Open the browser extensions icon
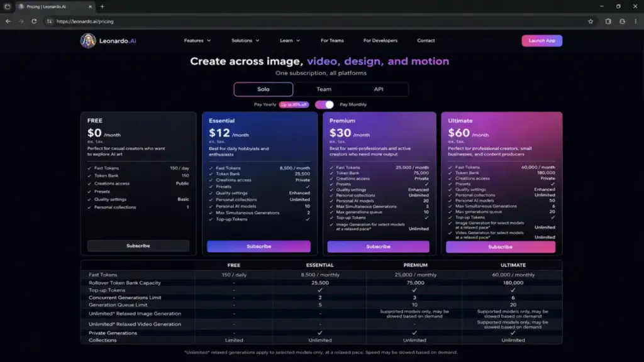Viewport: 644px width, 362px height. click(608, 21)
